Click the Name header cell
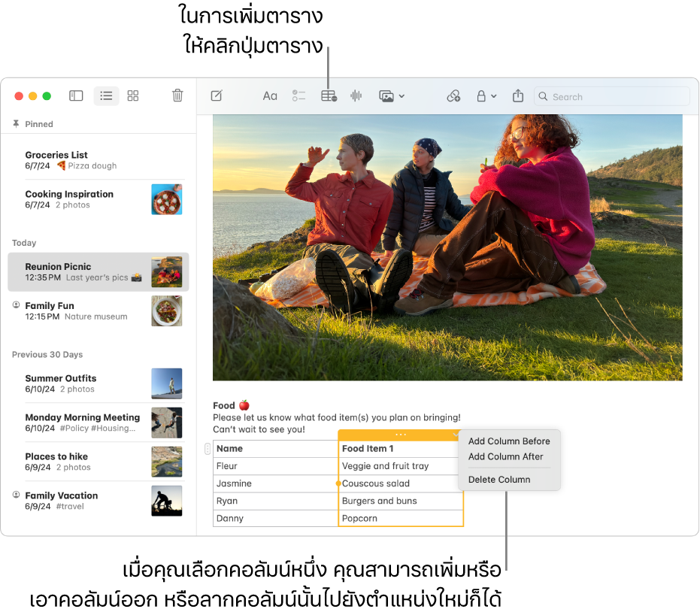700x612 pixels. 275,449
